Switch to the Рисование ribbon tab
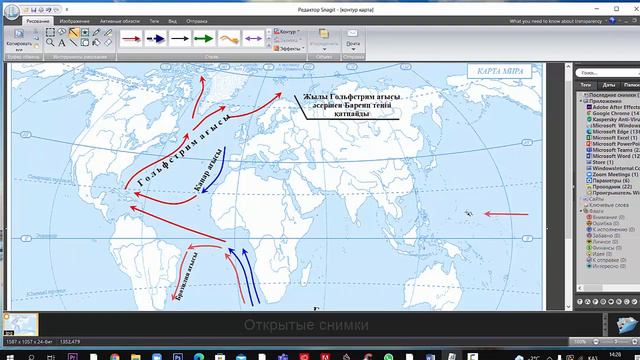 (x=38, y=21)
